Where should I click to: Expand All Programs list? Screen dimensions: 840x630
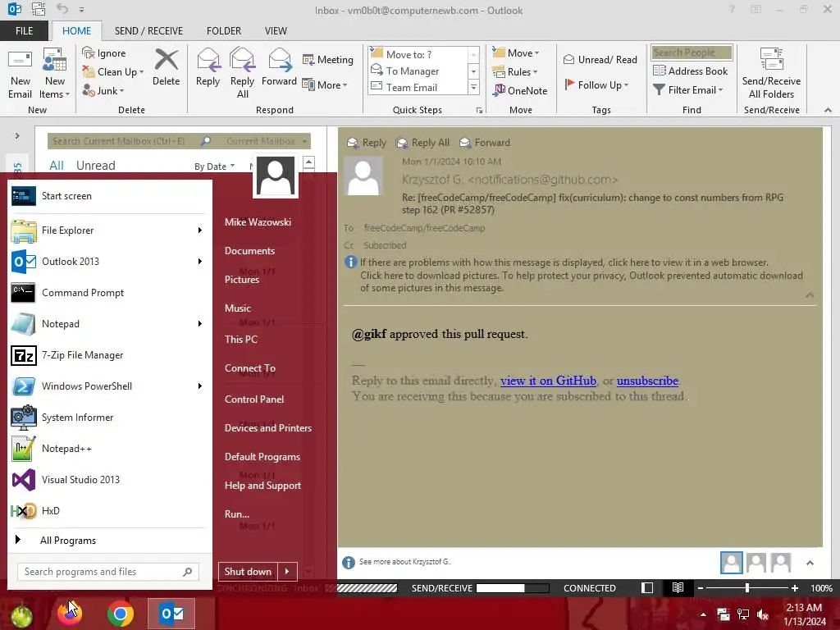pyautogui.click(x=109, y=541)
